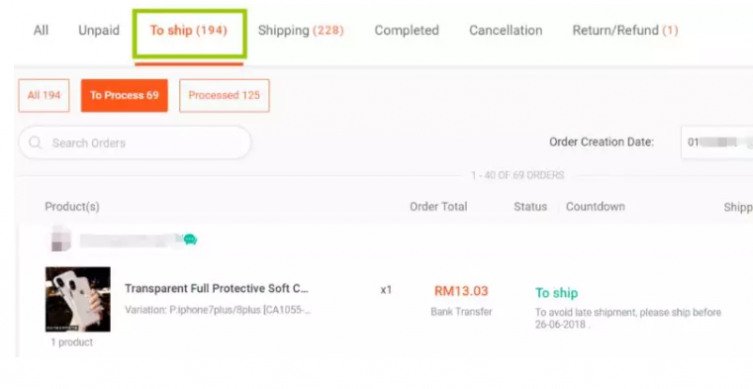
Task: Select the To Process 69 filter
Action: (x=124, y=96)
